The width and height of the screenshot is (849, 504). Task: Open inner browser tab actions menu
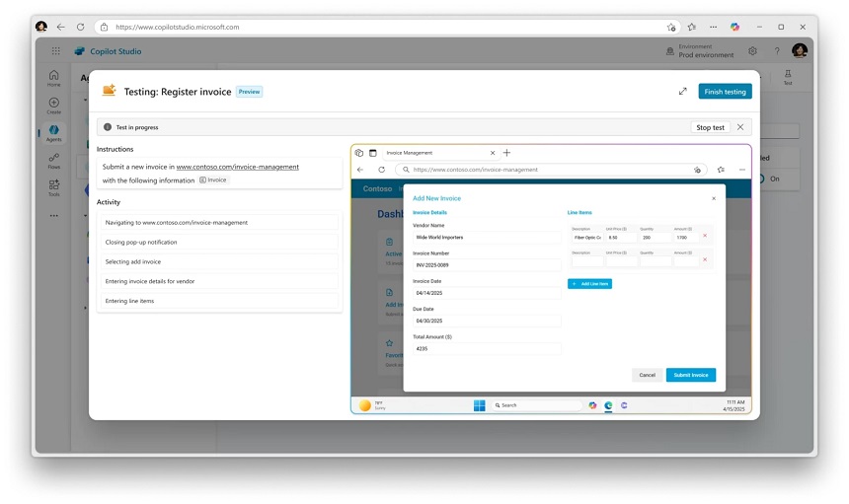pyautogui.click(x=372, y=153)
